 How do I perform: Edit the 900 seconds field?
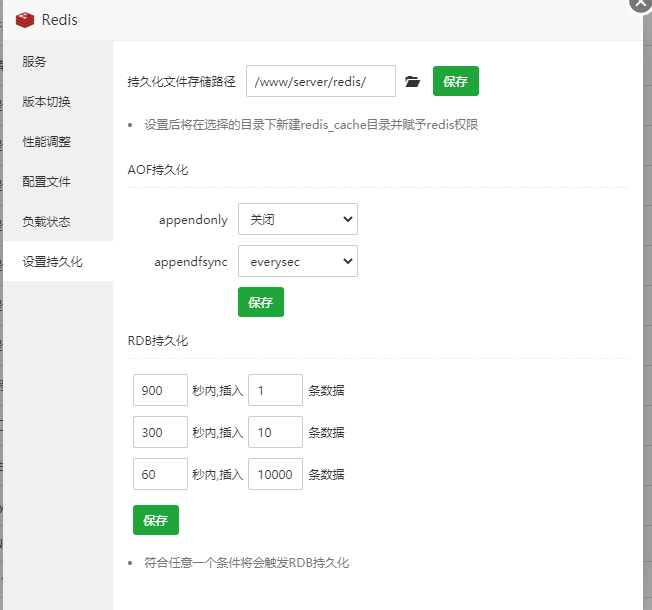pos(160,390)
